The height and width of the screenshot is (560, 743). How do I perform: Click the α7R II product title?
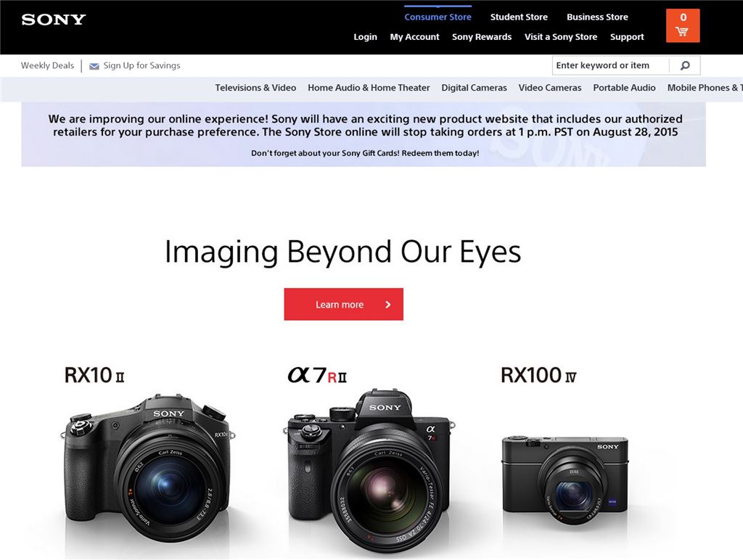(318, 375)
